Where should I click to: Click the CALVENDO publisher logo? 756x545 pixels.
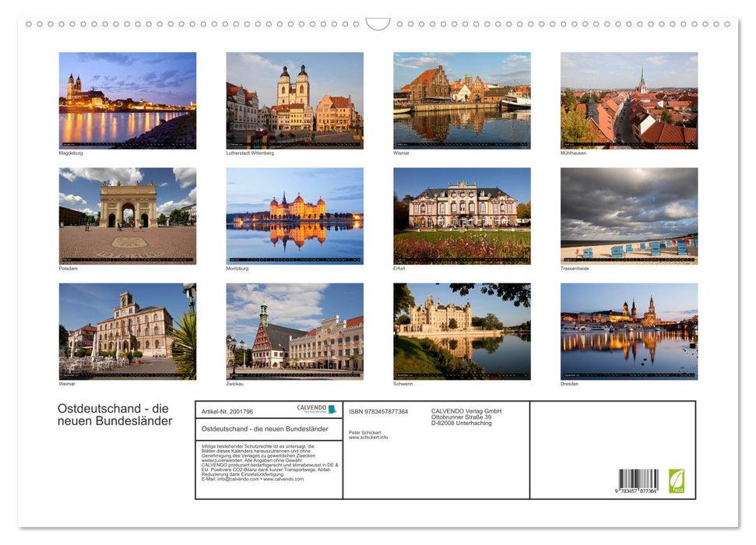pos(315,408)
